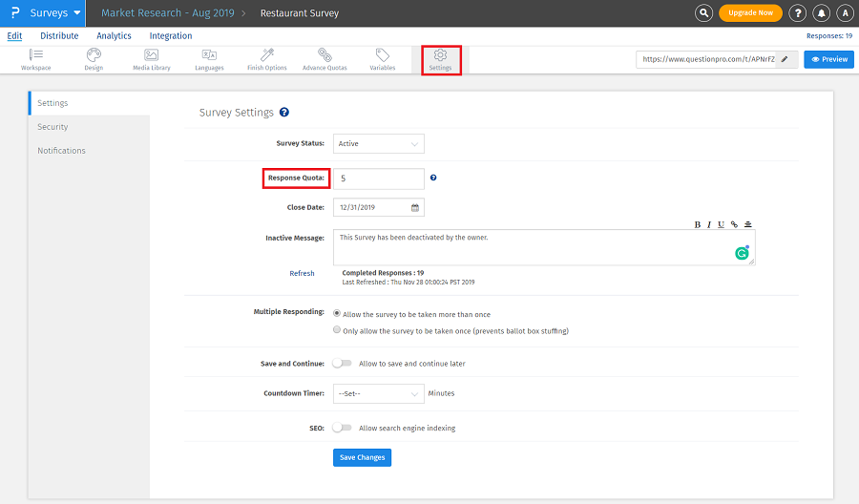Open Finish Options in toolbar
The width and height of the screenshot is (859, 504).
tap(267, 59)
